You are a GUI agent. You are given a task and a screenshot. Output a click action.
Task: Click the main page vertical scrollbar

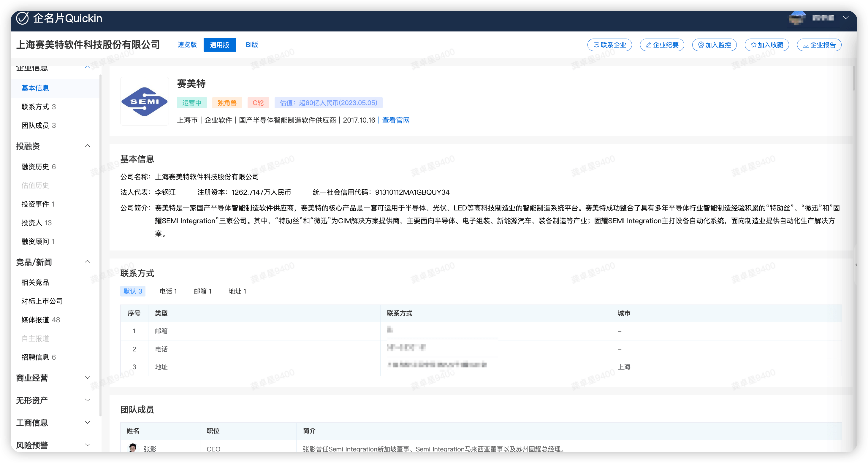coord(854,78)
